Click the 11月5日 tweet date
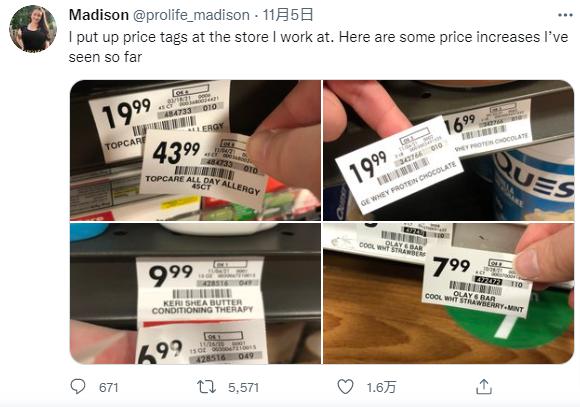The width and height of the screenshot is (580, 407). (x=288, y=15)
